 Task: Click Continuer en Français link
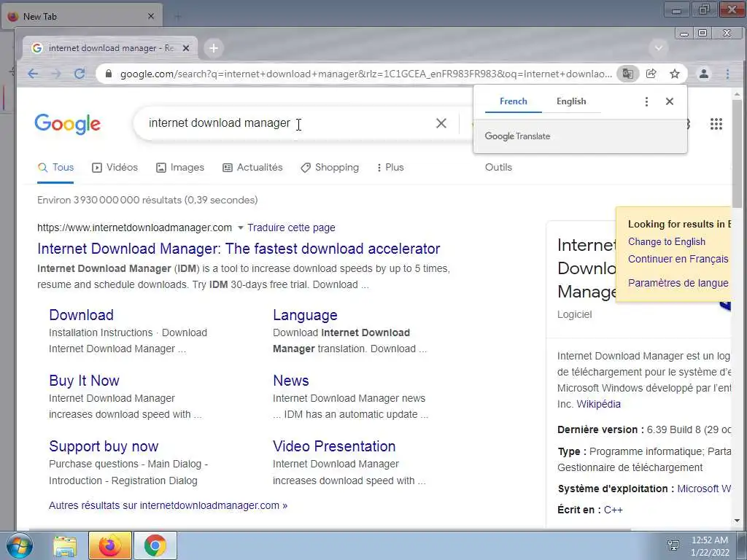678,260
